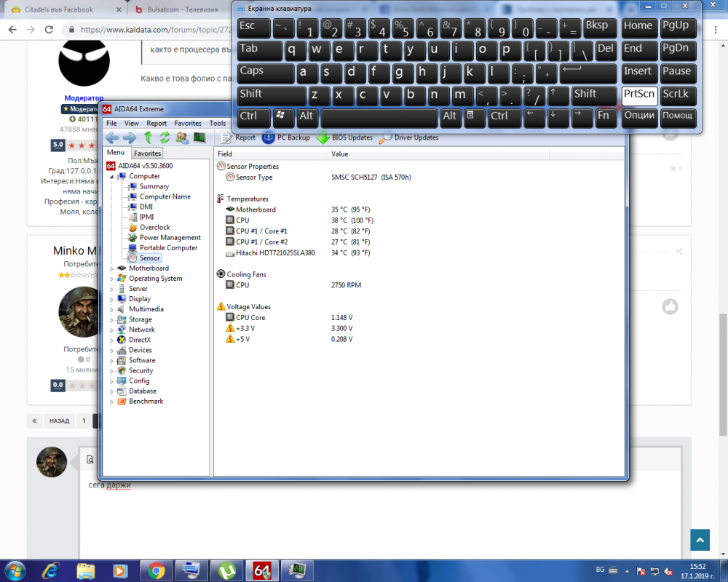Screen dimensions: 728x582
Task: Click the muted volume icon in system tray
Action: click(668, 571)
